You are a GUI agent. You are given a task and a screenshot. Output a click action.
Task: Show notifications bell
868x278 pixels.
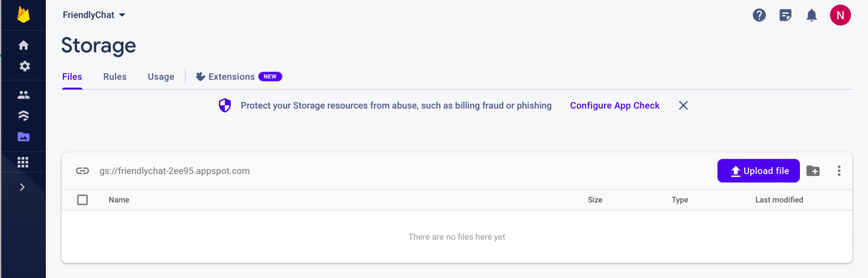click(811, 15)
